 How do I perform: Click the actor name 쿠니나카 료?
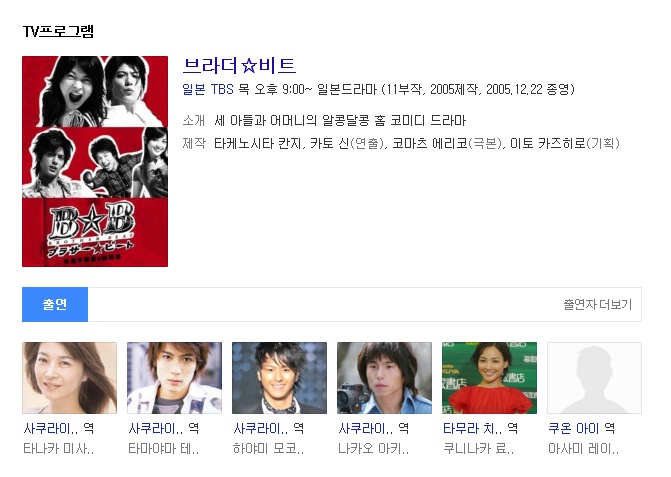478,449
